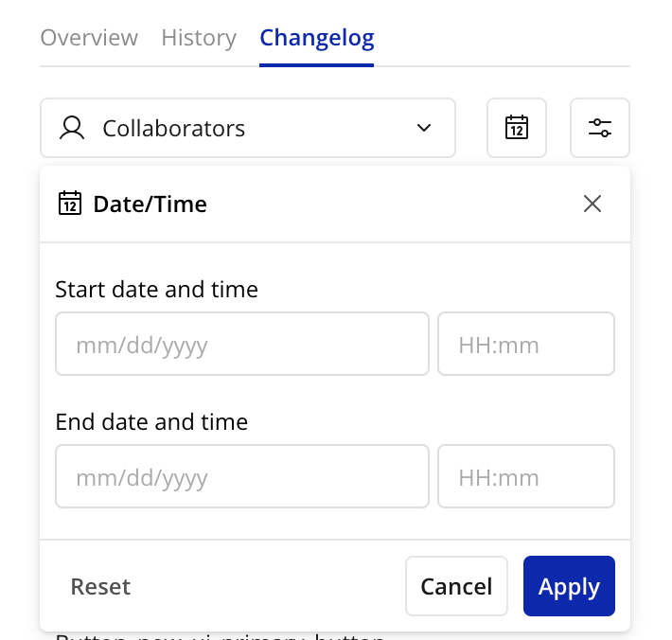Click the end time HH:mm field

coord(526,476)
